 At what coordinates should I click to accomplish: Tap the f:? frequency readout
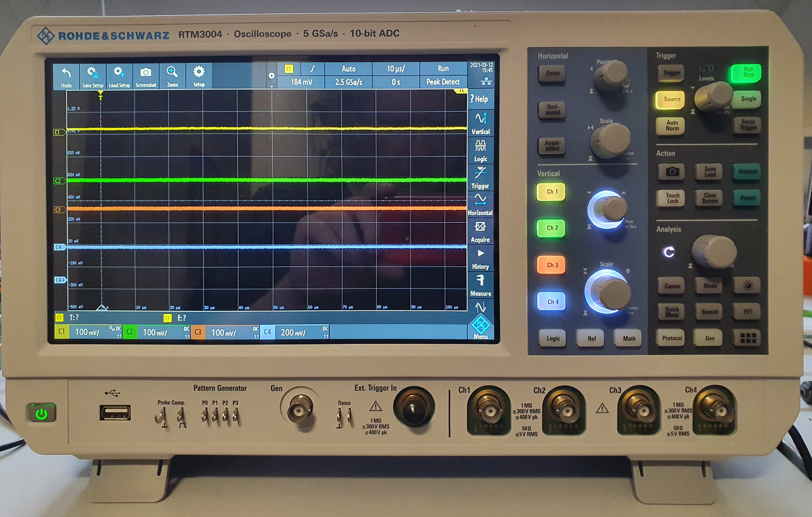coord(181,318)
